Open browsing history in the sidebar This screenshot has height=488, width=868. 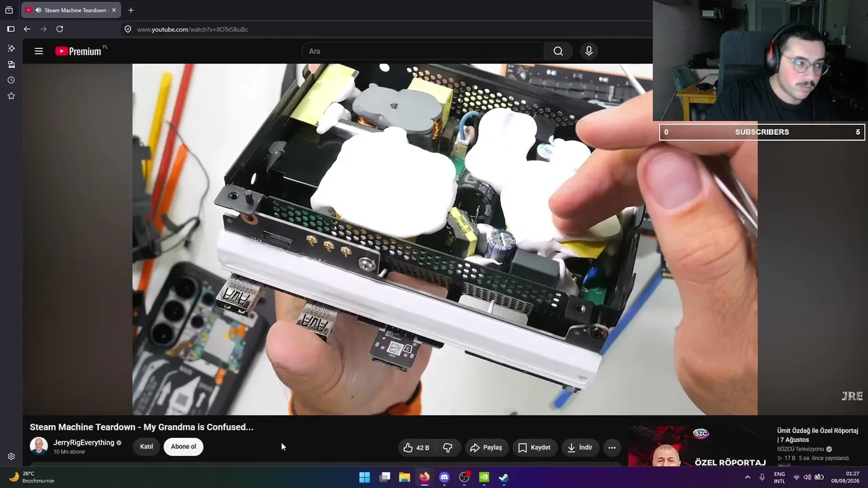[x=11, y=80]
